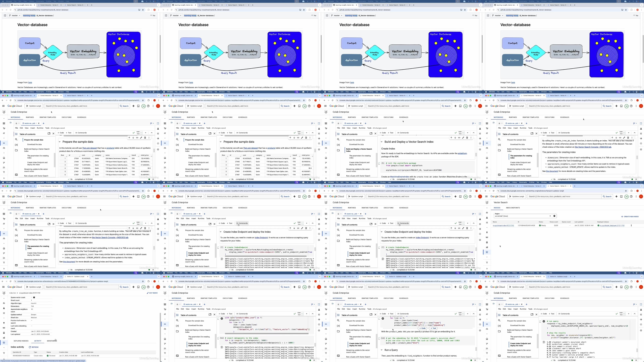Open row actions kebab for vs-quickstart-index-01211742
644x362 pixels.
click(x=631, y=225)
